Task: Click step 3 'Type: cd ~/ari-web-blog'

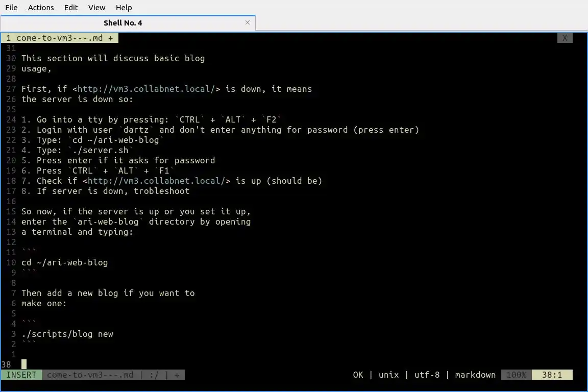Action: tap(92, 140)
